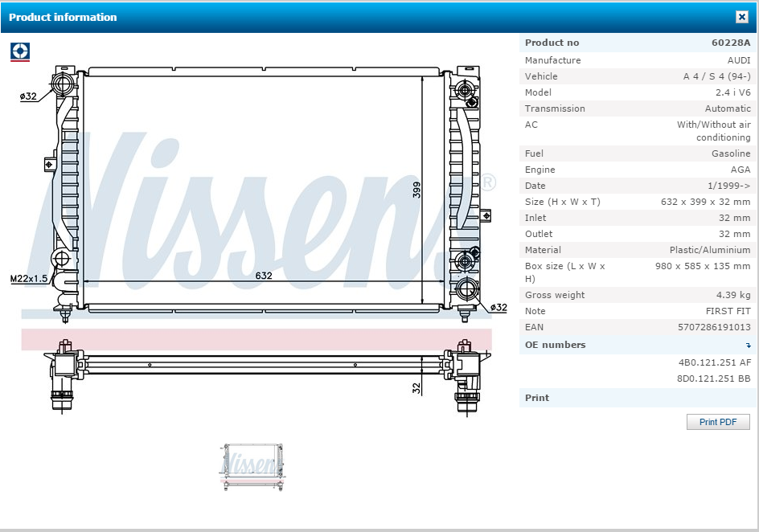The height and width of the screenshot is (532, 759).
Task: Select product number 60228A
Action: 730,43
